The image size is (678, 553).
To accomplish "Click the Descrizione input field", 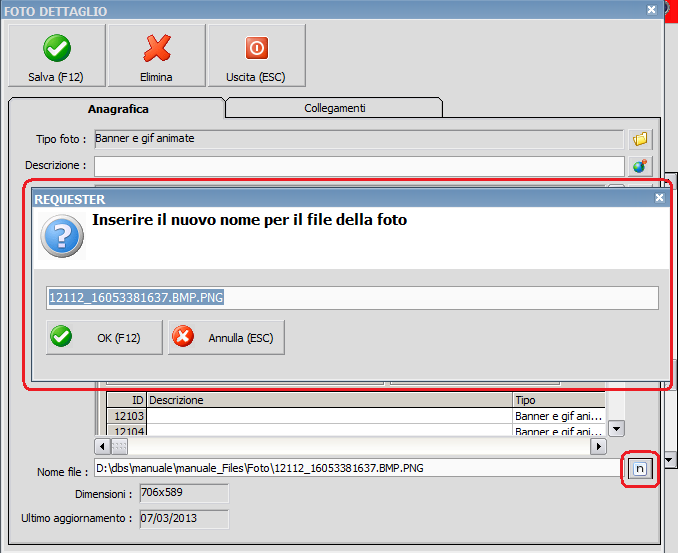I will (359, 166).
